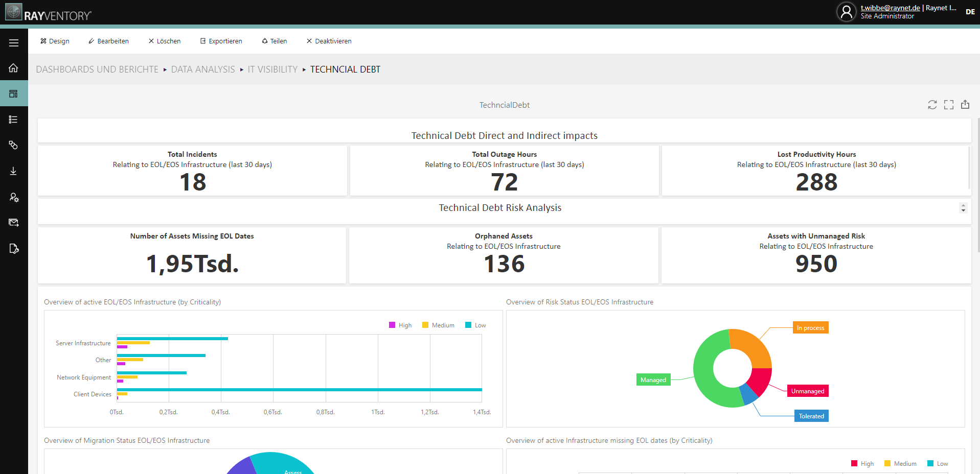Click the Workflows icon in the left sidebar
980x474 pixels.
point(13,145)
